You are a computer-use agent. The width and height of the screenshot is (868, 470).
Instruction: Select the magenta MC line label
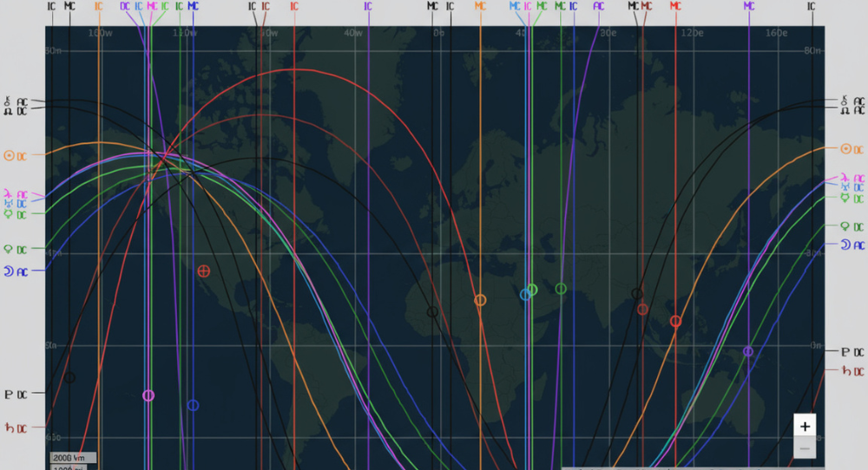pyautogui.click(x=152, y=6)
